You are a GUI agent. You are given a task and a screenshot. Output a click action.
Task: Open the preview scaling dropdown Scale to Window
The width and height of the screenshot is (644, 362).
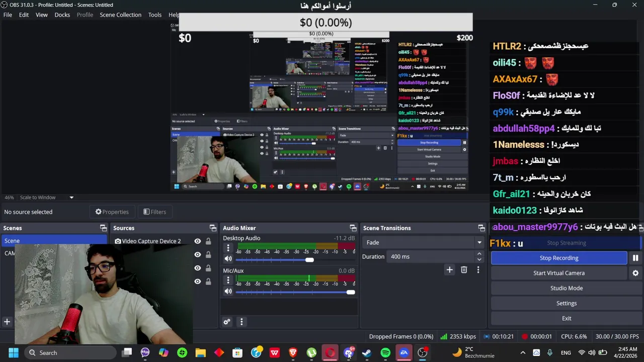point(47,198)
